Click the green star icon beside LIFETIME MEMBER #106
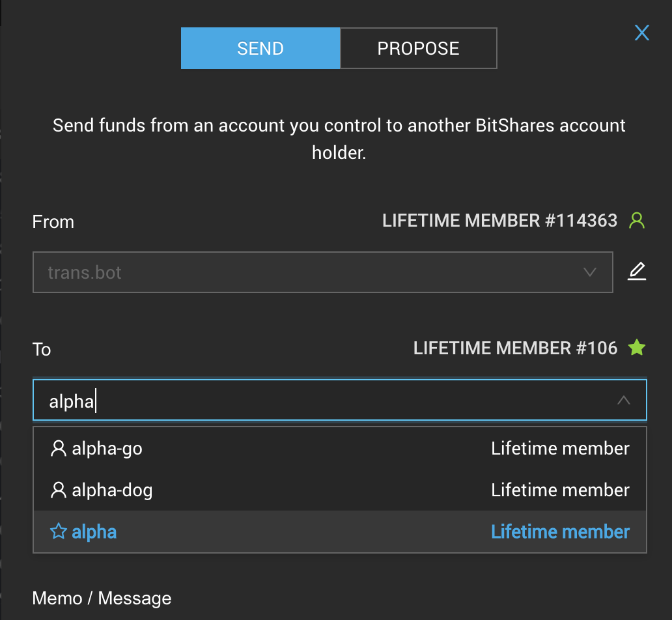 point(637,347)
